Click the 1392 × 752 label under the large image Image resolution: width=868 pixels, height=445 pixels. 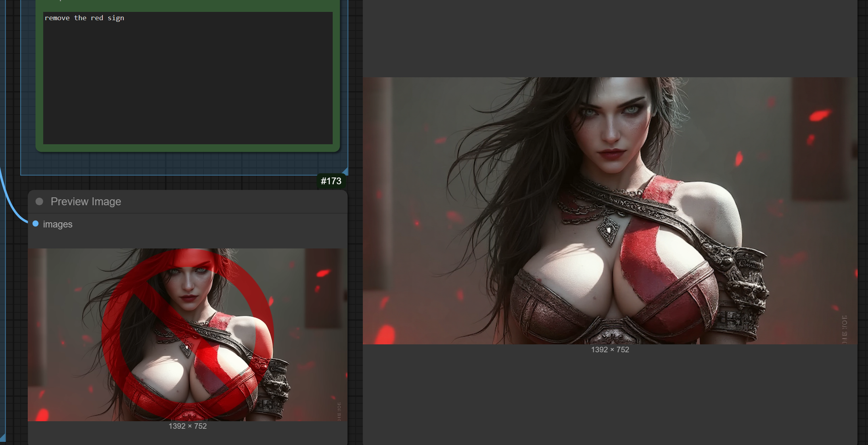[610, 350]
